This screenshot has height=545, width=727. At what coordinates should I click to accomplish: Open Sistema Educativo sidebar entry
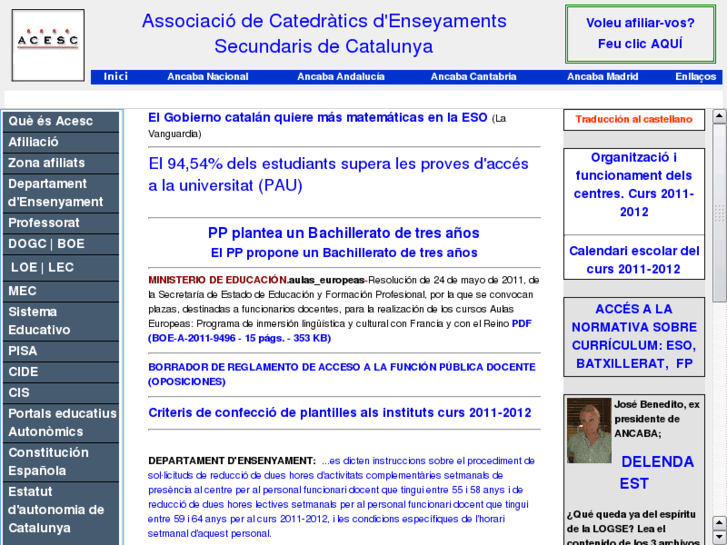[61, 321]
